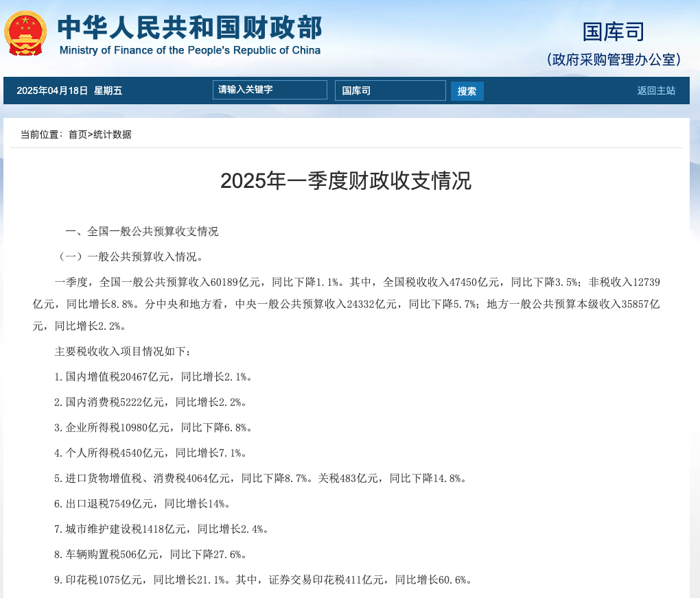Focus the 请输入关键字 search input
This screenshot has height=598, width=700.
[270, 90]
